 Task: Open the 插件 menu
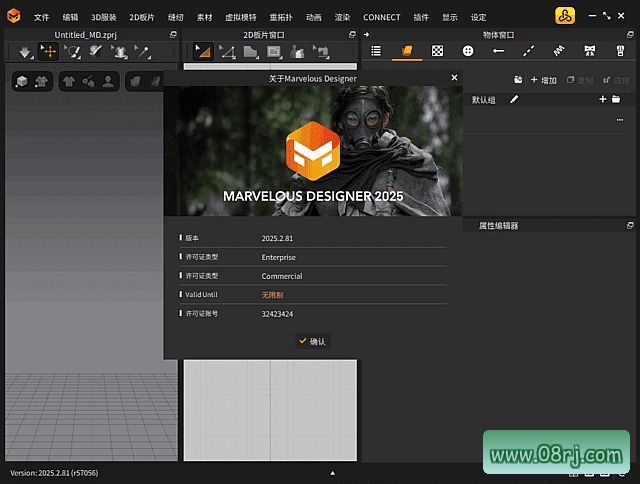pos(421,17)
